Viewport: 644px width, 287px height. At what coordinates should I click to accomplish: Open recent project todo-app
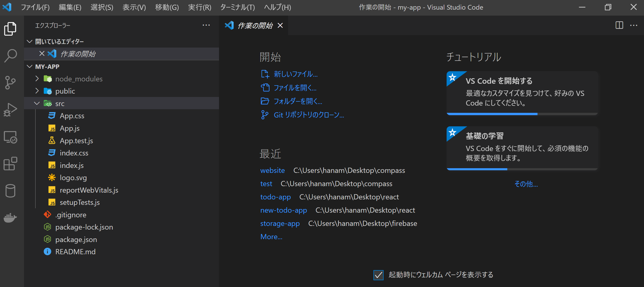click(x=275, y=197)
